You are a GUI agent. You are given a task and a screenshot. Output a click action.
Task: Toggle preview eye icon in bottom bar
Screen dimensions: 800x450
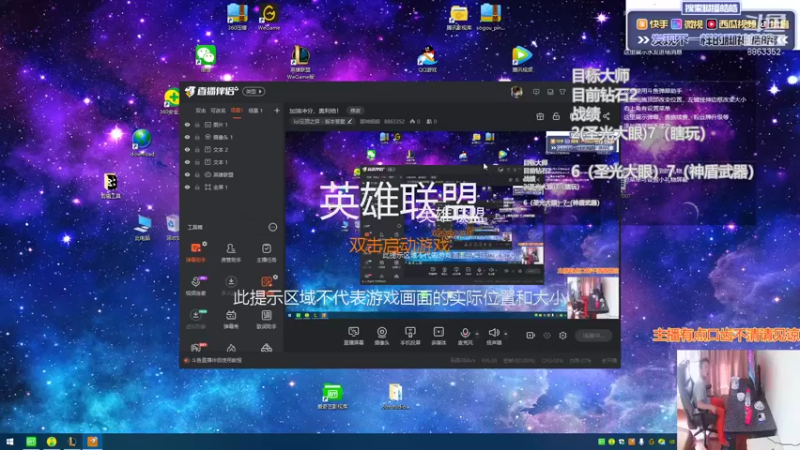pyautogui.click(x=547, y=335)
